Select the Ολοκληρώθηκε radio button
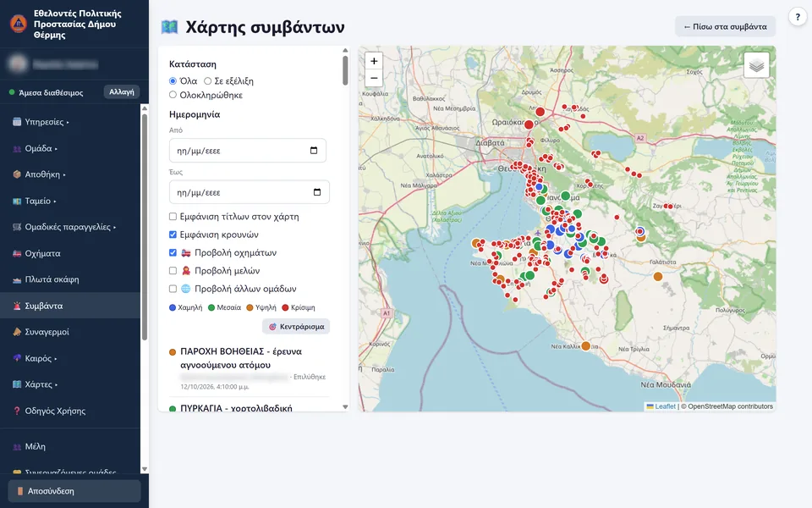 tap(173, 95)
